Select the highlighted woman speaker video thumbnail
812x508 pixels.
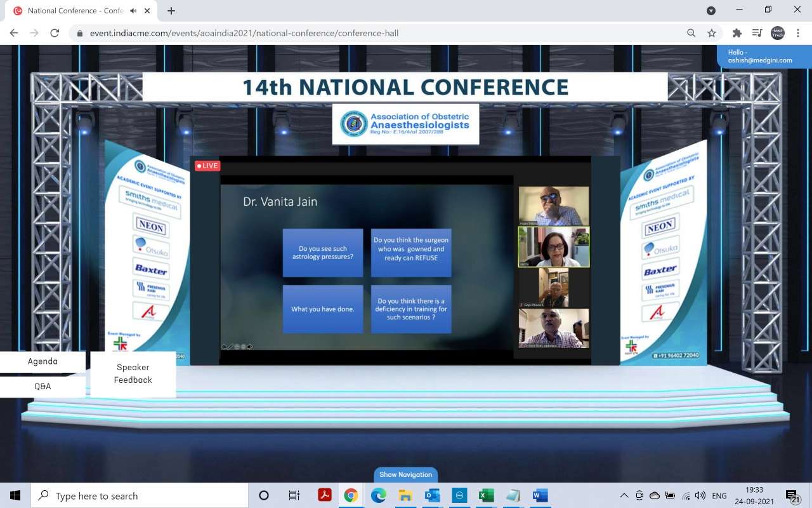pyautogui.click(x=554, y=247)
